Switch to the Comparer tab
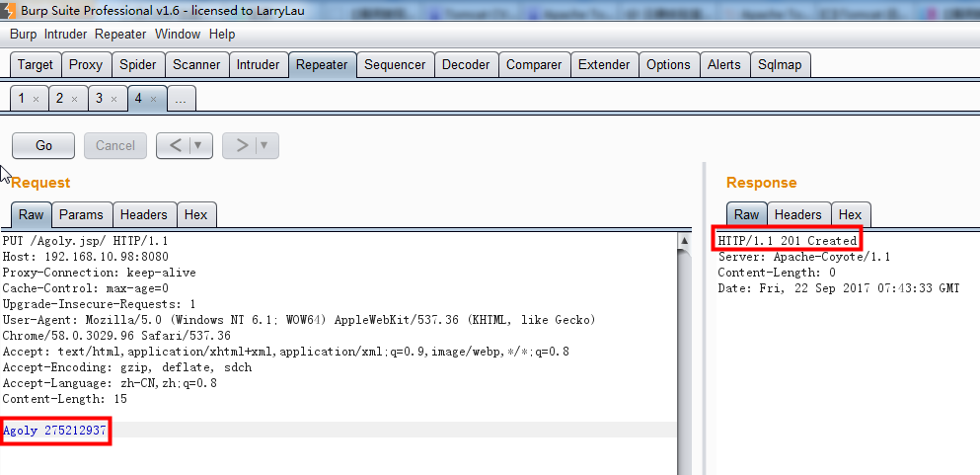This screenshot has height=475, width=980. point(534,65)
